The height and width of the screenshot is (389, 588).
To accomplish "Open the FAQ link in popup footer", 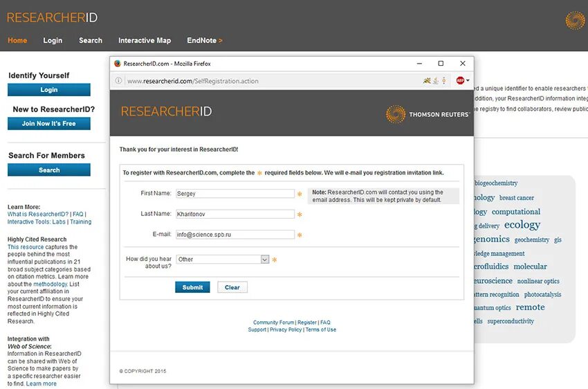I will click(x=325, y=323).
